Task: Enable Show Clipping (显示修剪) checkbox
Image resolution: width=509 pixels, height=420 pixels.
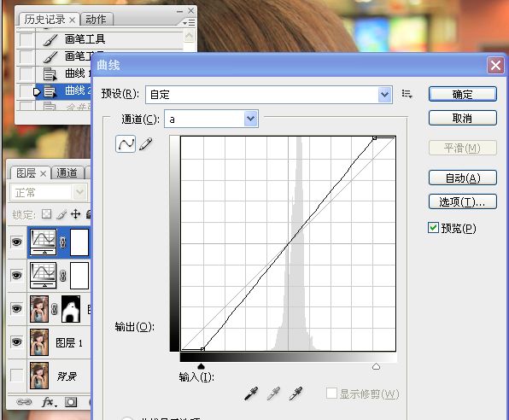Action: pos(331,393)
